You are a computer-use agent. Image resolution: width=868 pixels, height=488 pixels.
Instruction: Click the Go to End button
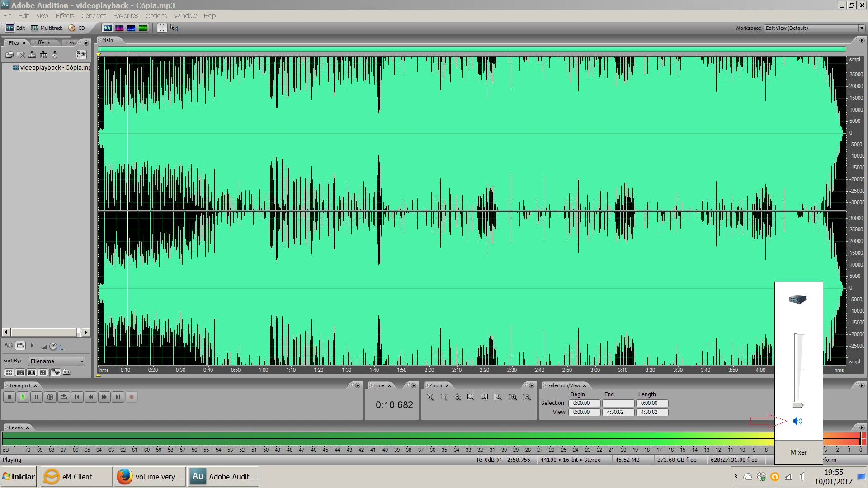pos(118,397)
